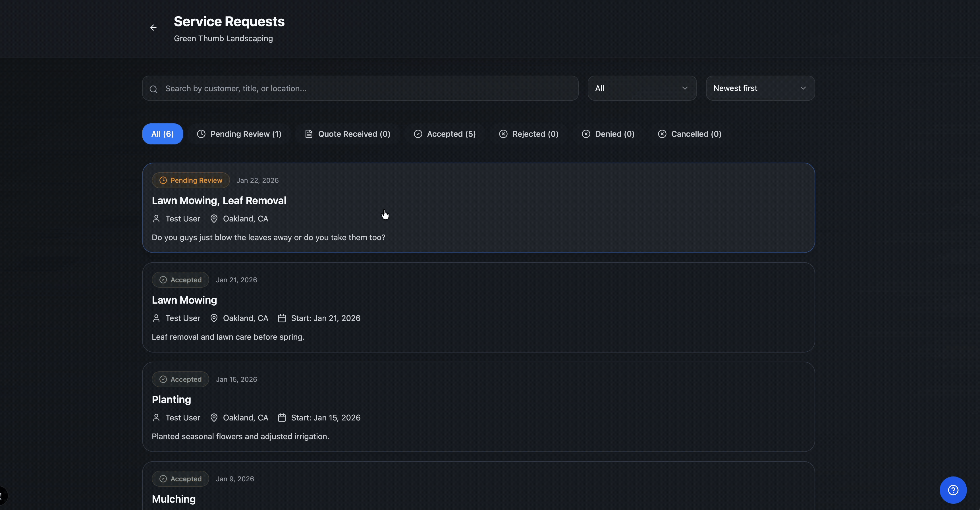Click the person icon in Lawn Mowing, Leaf Removal card
The image size is (980, 510).
pos(156,219)
